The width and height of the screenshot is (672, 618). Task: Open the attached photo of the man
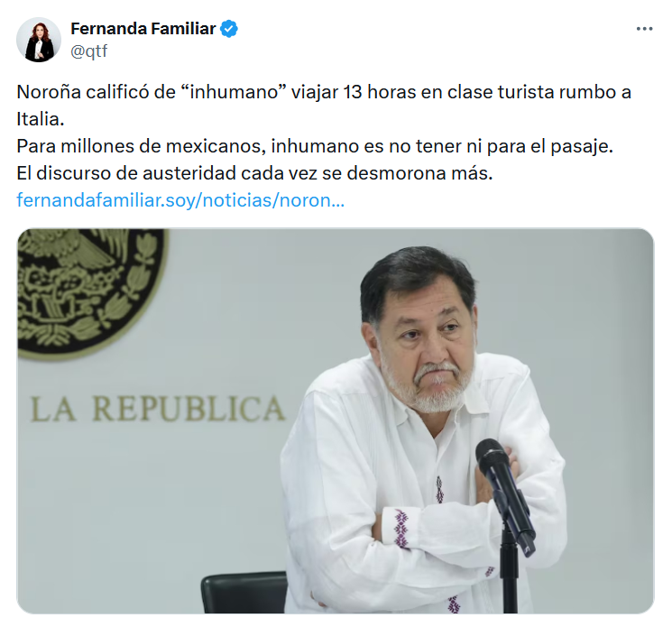(336, 420)
